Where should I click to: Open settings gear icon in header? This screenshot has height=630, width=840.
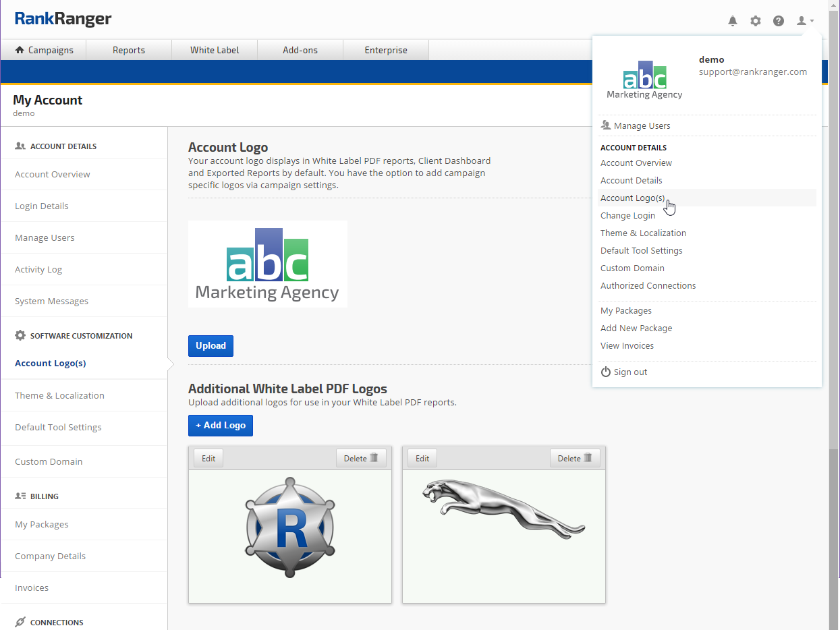click(x=756, y=21)
